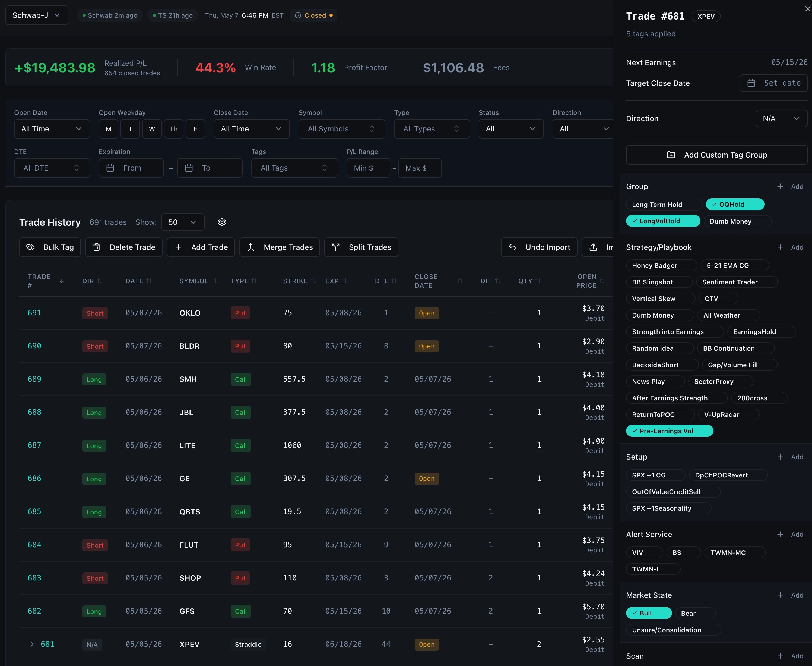The width and height of the screenshot is (812, 666).
Task: Open the Show 50 rows dropdown
Action: pyautogui.click(x=182, y=222)
